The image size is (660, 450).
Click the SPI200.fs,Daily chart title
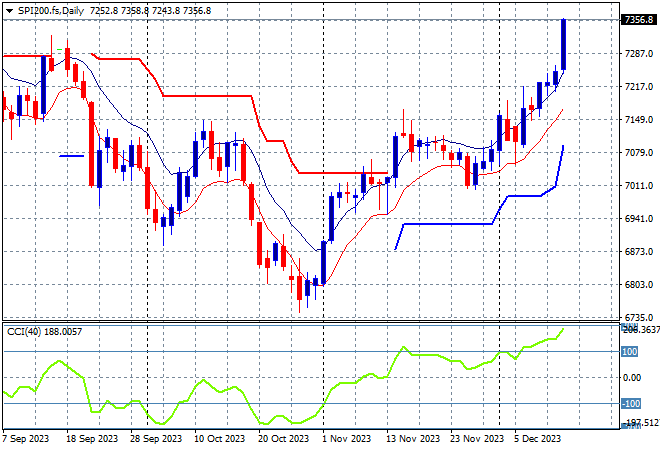click(52, 10)
